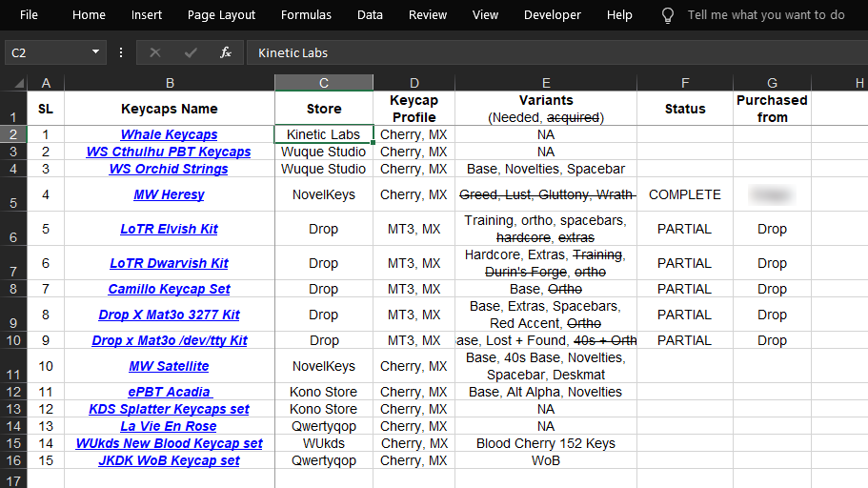Select the Store header cell

(x=324, y=109)
